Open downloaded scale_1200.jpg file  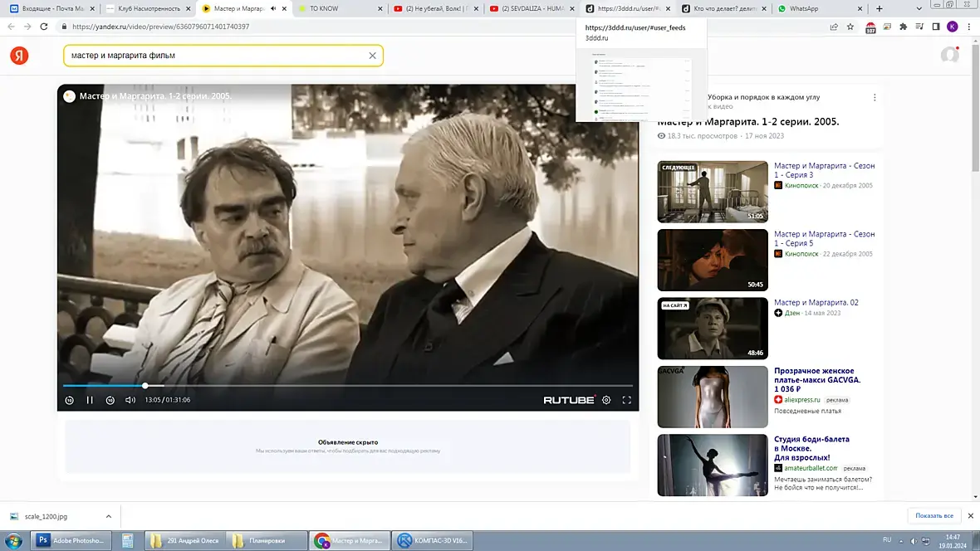point(45,517)
